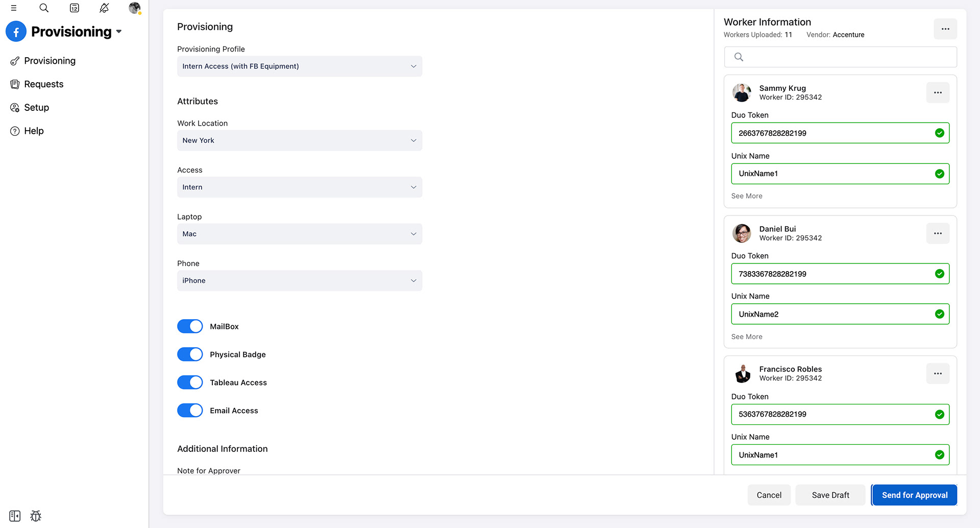The height and width of the screenshot is (528, 980).
Task: Click the Workers Uploaded count 11
Action: [x=788, y=35]
